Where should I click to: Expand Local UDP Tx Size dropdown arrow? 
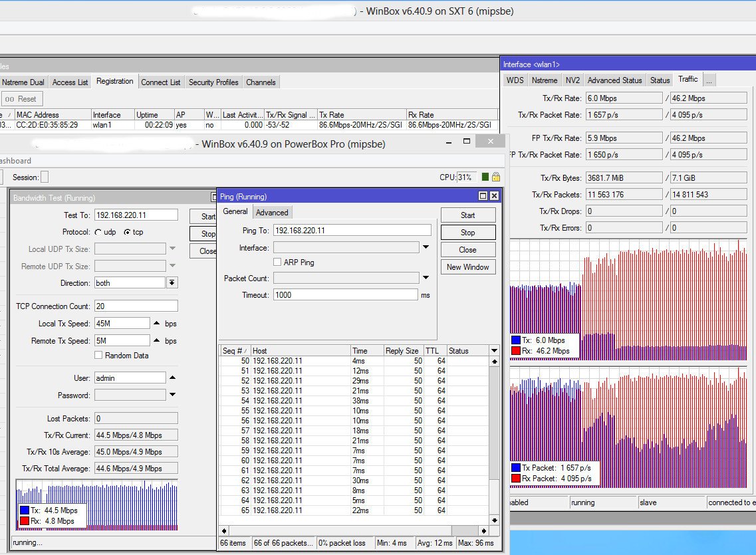(x=172, y=249)
